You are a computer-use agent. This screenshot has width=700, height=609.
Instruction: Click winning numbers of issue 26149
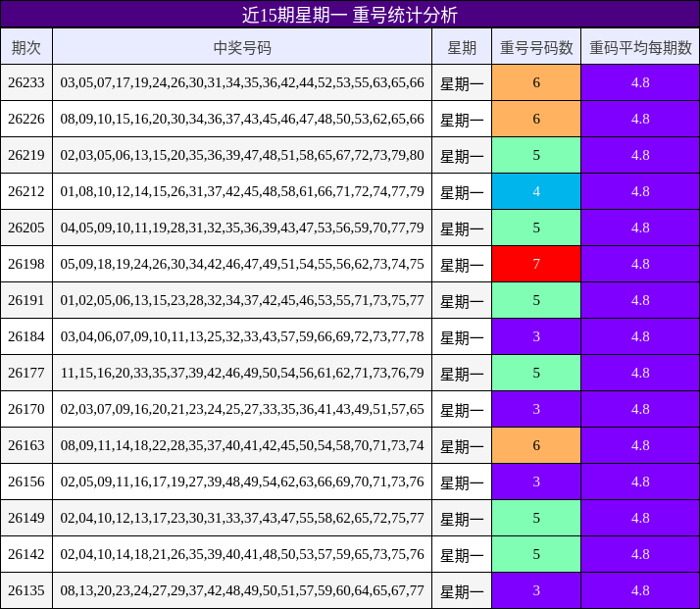point(242,518)
